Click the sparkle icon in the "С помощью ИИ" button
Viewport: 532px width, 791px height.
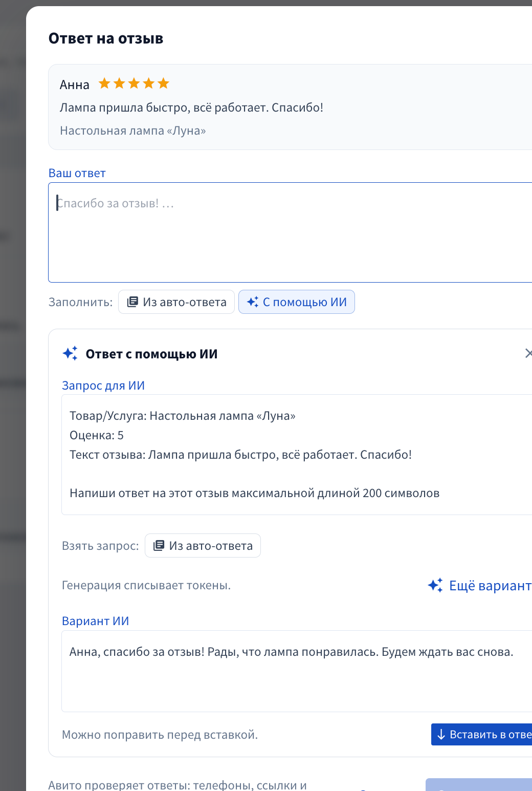pos(253,302)
